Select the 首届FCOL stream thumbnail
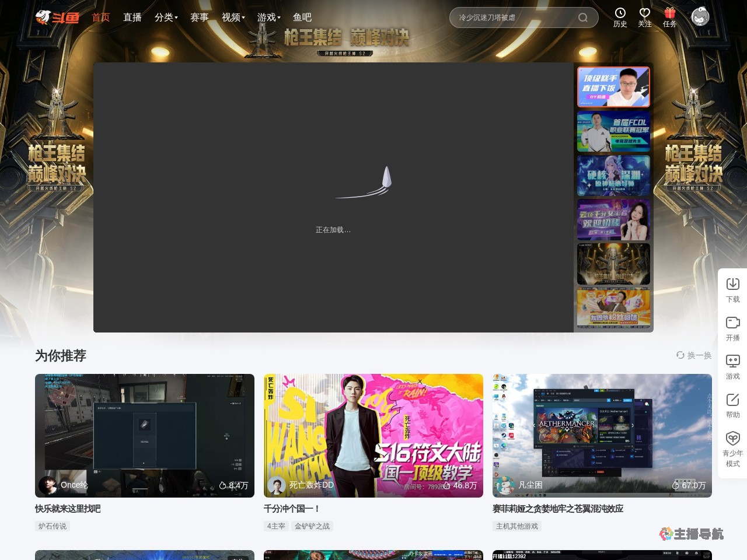This screenshot has height=560, width=747. coord(613,132)
